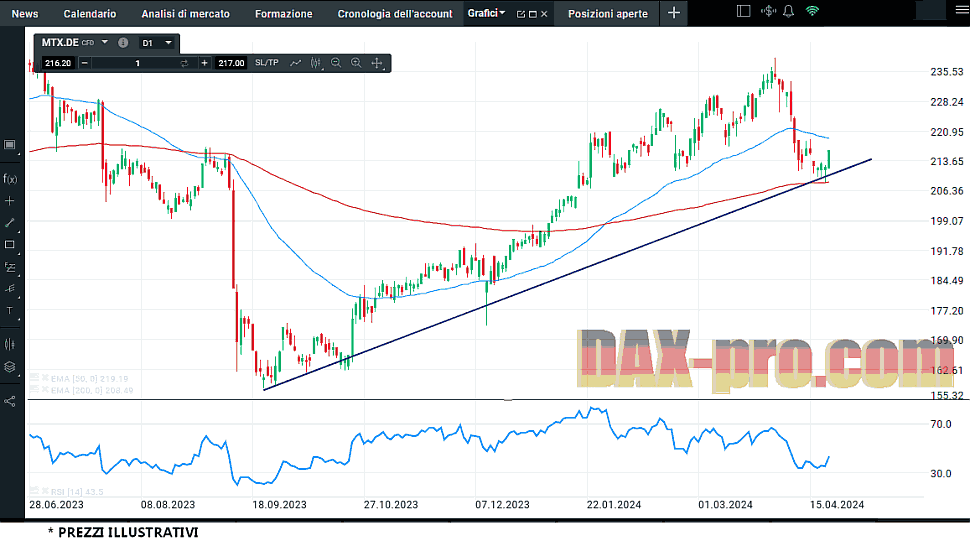Open indicators f(x) menu
This screenshot has height=541, width=970.
pyautogui.click(x=10, y=179)
